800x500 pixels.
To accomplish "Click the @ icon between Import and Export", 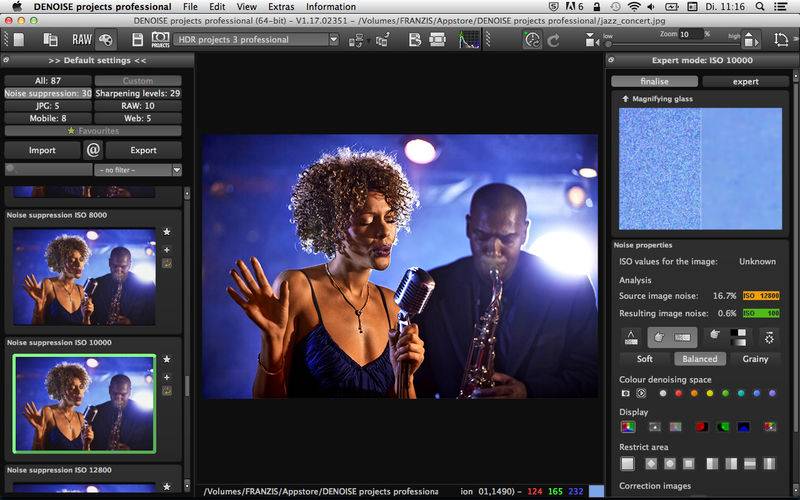I will [x=94, y=150].
